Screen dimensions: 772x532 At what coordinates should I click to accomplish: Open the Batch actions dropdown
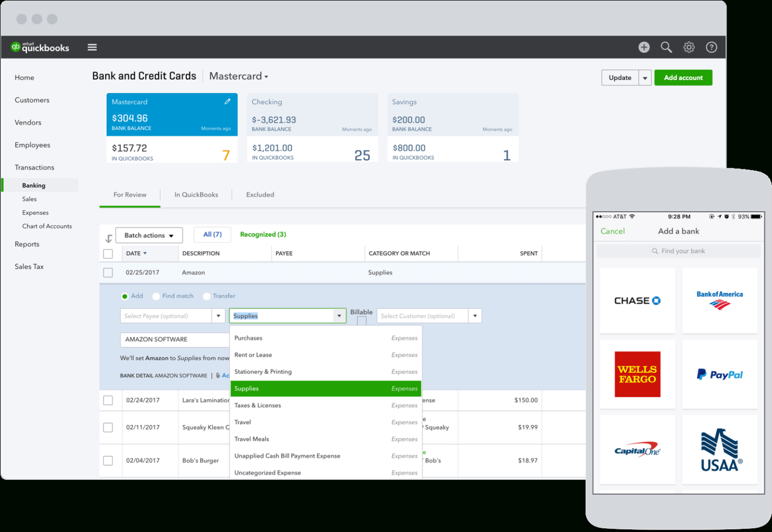(x=149, y=235)
